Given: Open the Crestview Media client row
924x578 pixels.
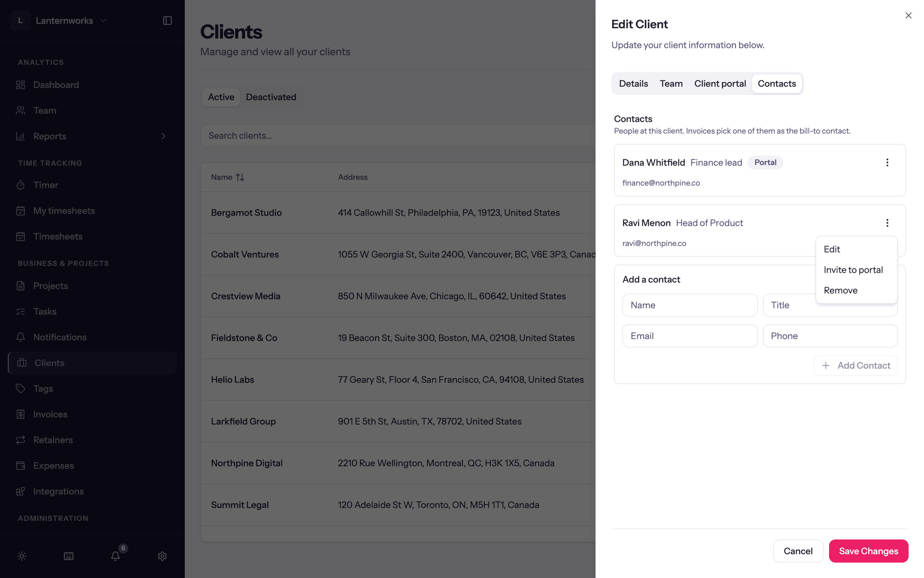Looking at the screenshot, I should (x=398, y=296).
